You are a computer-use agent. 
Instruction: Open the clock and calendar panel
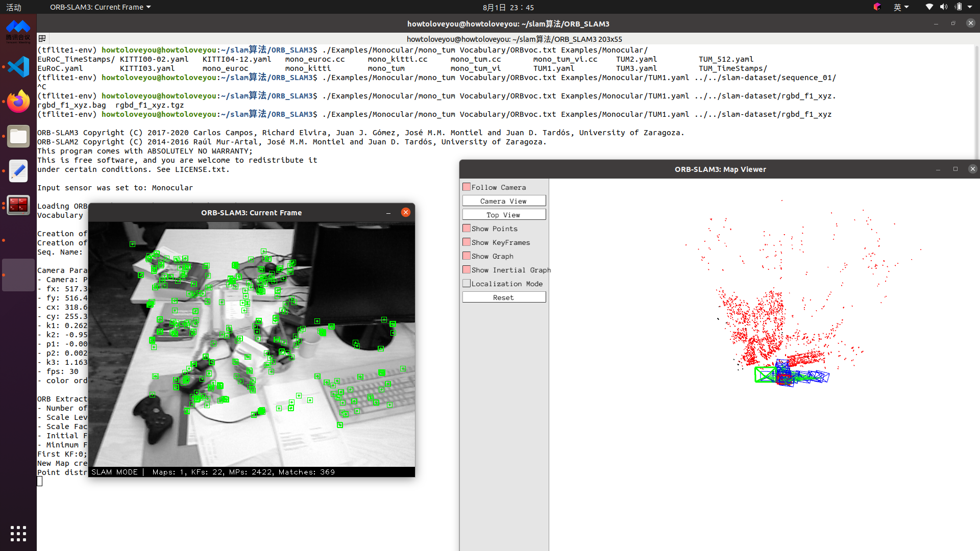point(508,7)
